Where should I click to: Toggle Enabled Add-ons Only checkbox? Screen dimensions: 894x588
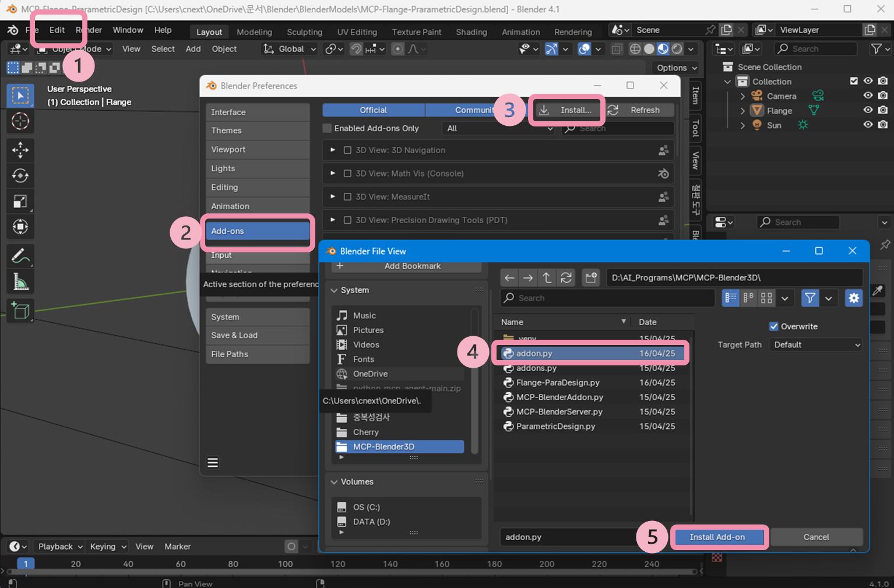pyautogui.click(x=327, y=128)
